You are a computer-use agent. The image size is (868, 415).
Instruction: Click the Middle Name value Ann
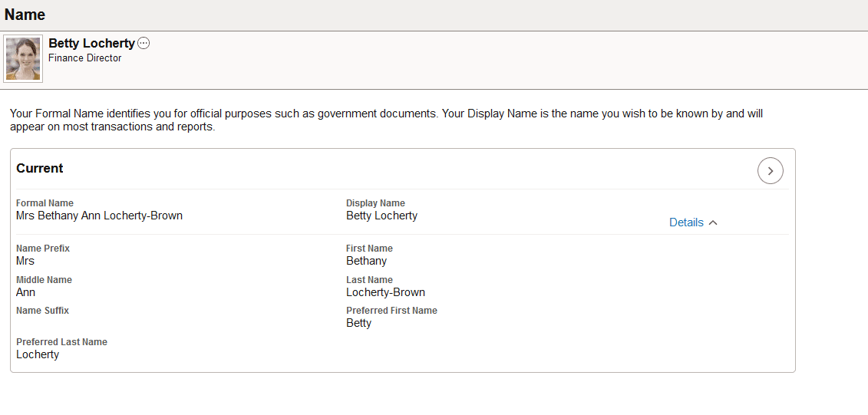25,292
